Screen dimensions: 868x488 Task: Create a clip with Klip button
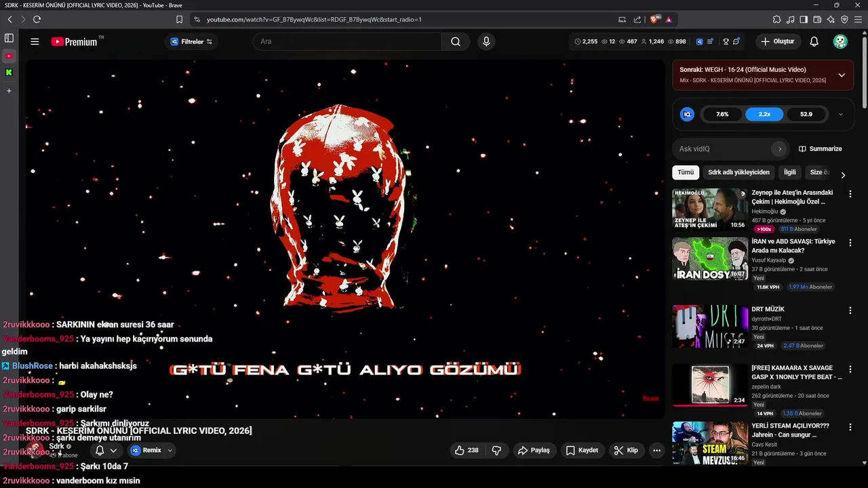[626, 450]
